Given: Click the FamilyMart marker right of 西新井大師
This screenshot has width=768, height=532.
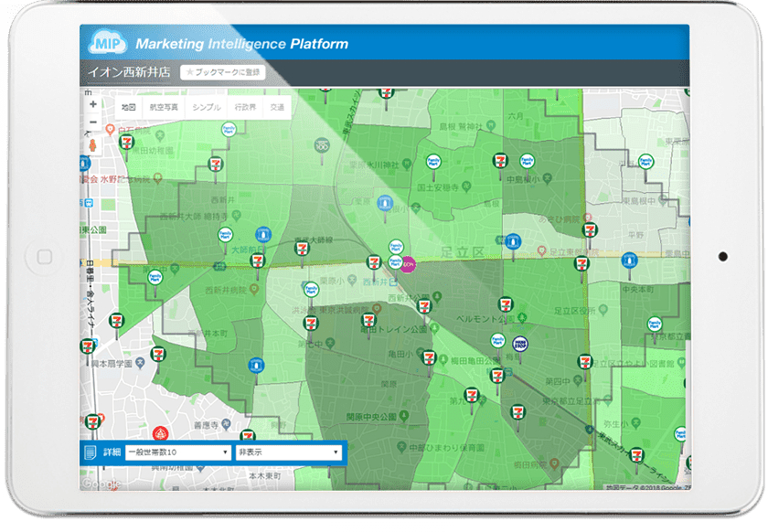Looking at the screenshot, I should click(225, 235).
